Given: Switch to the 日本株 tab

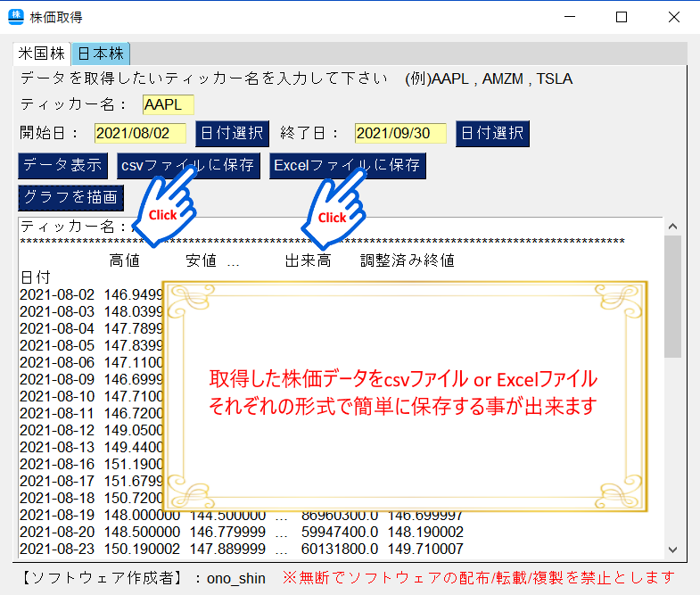Looking at the screenshot, I should click(101, 54).
